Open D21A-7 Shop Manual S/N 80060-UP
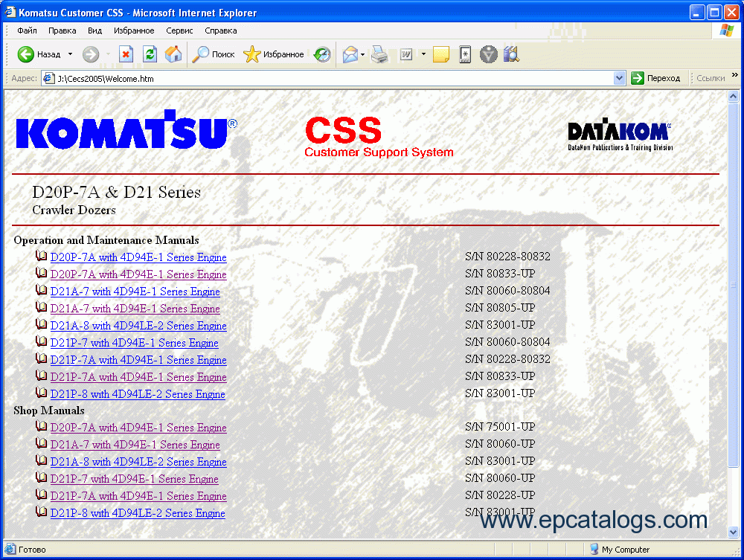 point(135,445)
